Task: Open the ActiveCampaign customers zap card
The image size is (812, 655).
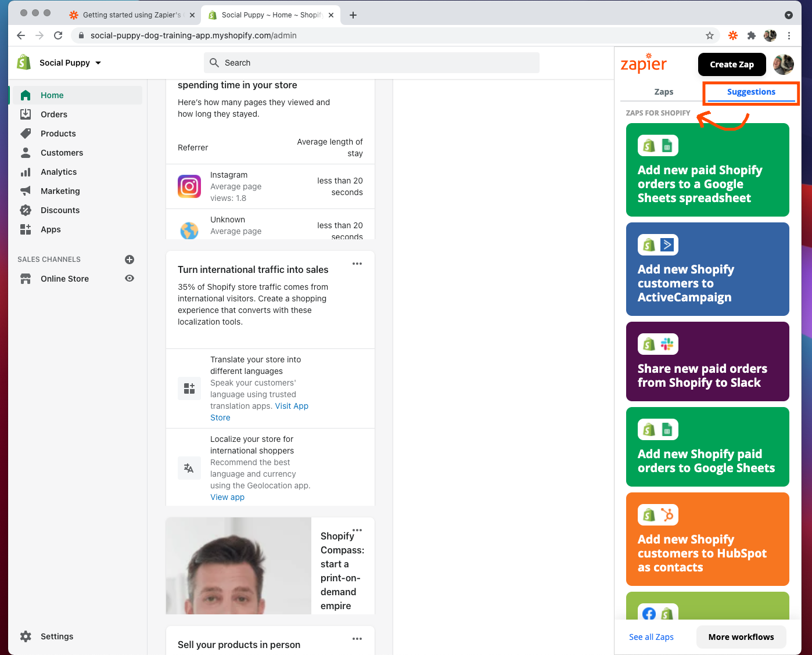Action: coord(707,269)
